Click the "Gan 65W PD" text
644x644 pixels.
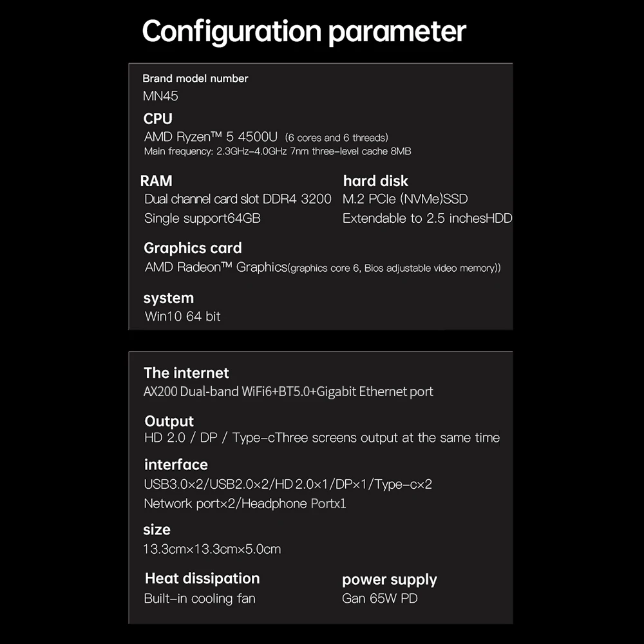[x=380, y=598]
